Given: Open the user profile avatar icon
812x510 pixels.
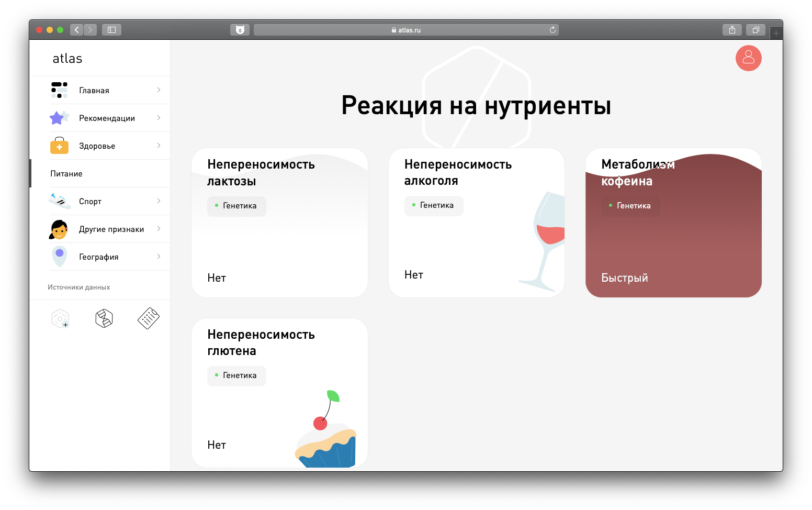Looking at the screenshot, I should pyautogui.click(x=748, y=58).
